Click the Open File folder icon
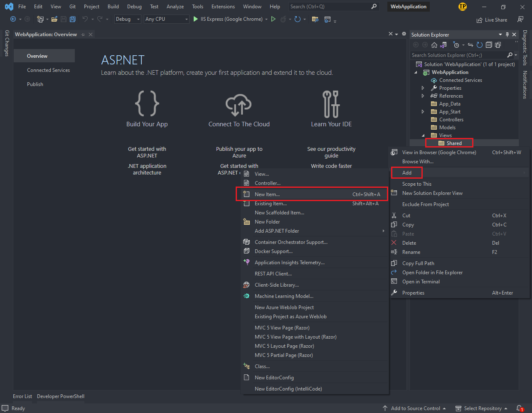Screen dimensions: 532x413 [x=54, y=19]
